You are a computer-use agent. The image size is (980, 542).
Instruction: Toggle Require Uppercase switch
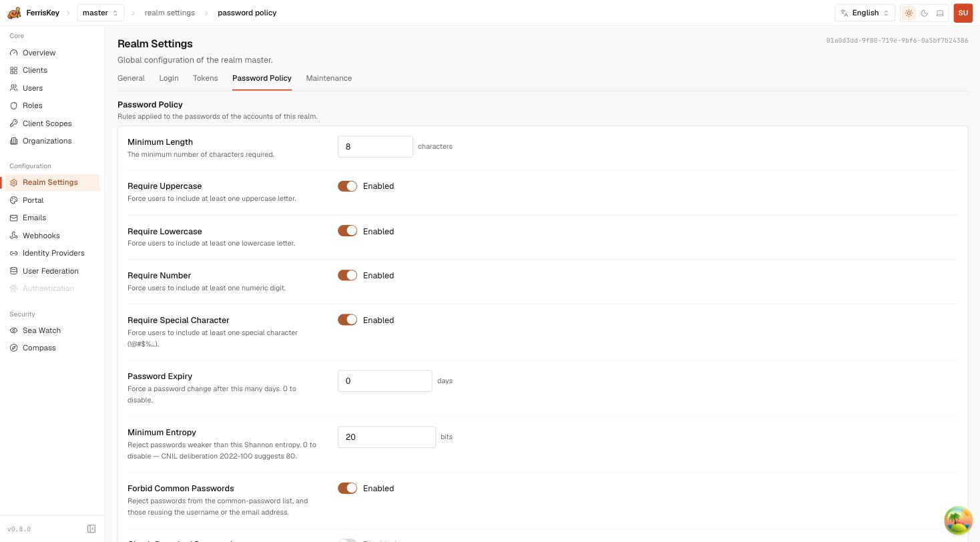(x=347, y=186)
